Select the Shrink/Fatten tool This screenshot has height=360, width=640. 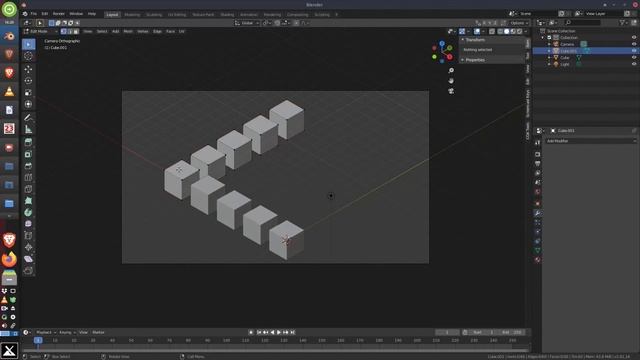pyautogui.click(x=28, y=247)
